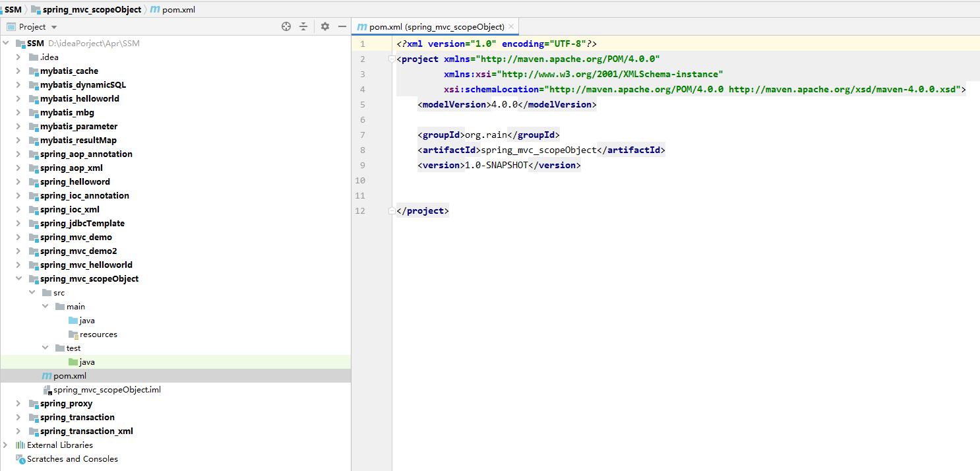Screen dimensions: 980x471
Task: Collapse the test folder arrow
Action: [x=45, y=348]
